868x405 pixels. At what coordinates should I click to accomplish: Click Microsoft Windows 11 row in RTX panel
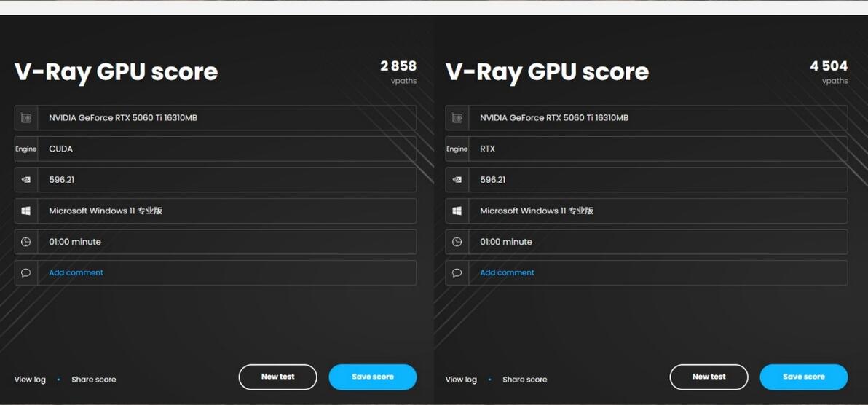coord(647,211)
